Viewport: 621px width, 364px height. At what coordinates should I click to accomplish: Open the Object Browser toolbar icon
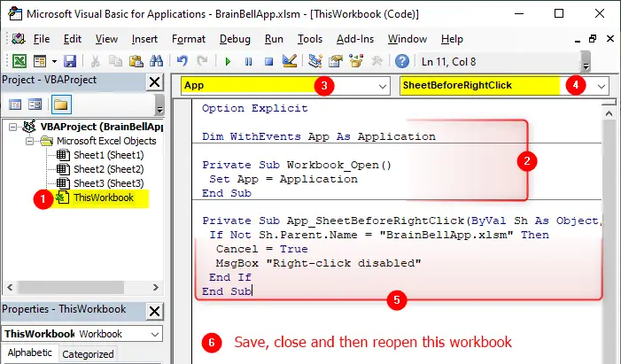point(356,61)
